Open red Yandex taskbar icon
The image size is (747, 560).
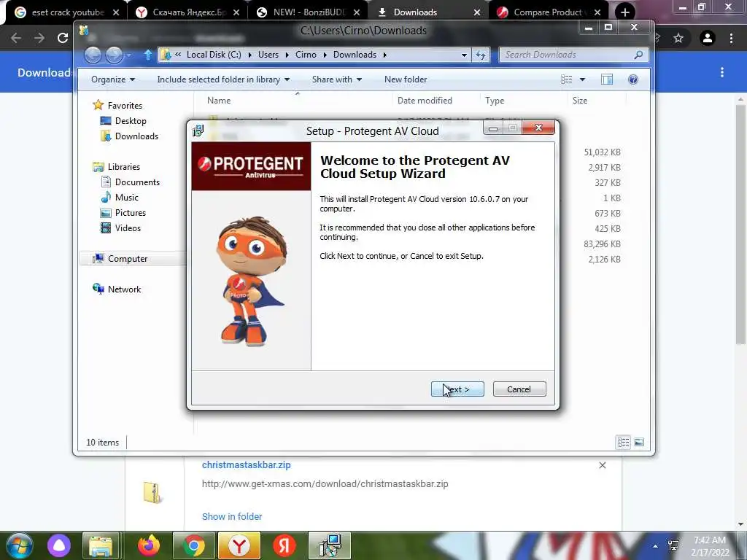[285, 545]
